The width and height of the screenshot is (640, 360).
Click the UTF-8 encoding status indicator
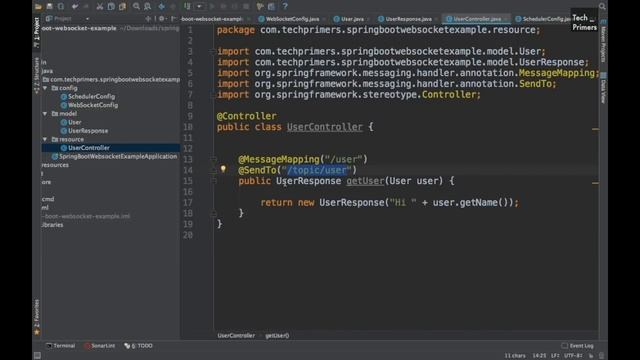point(573,356)
